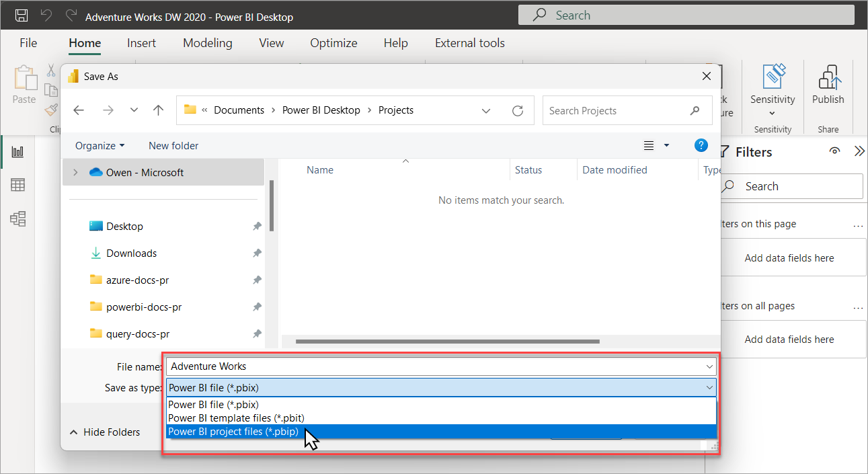Open the Save As dialog help icon
Viewport: 868px width, 474px height.
[x=701, y=145]
